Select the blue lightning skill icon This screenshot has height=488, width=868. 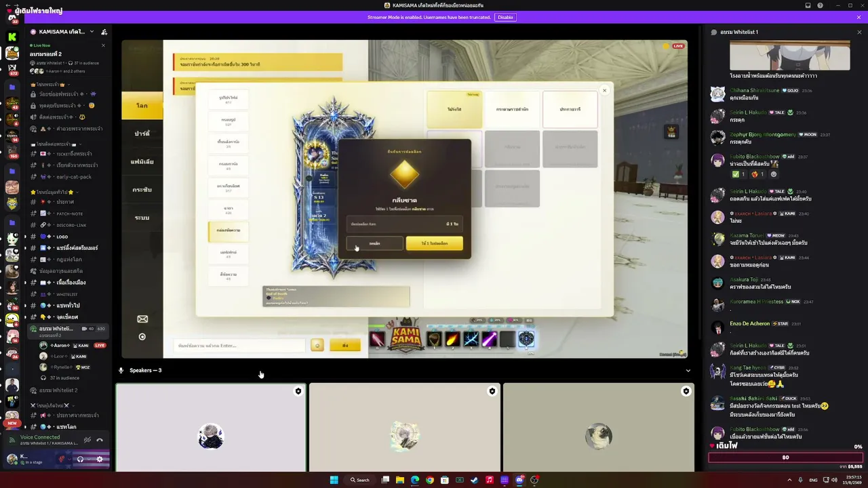(471, 339)
